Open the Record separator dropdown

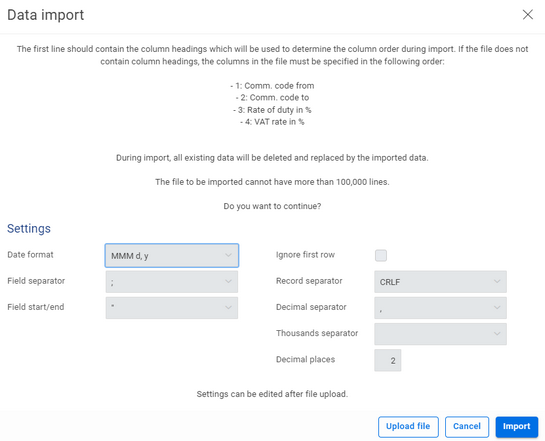pos(440,281)
